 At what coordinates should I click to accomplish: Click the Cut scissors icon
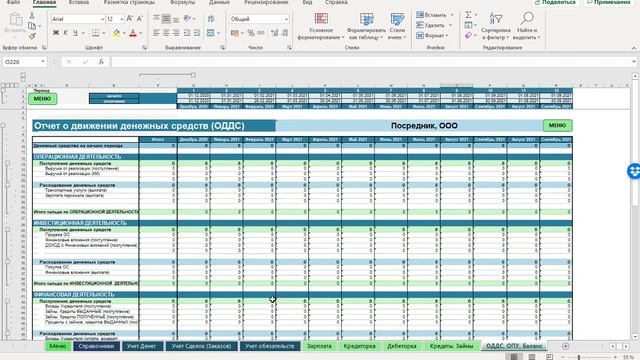[32, 16]
